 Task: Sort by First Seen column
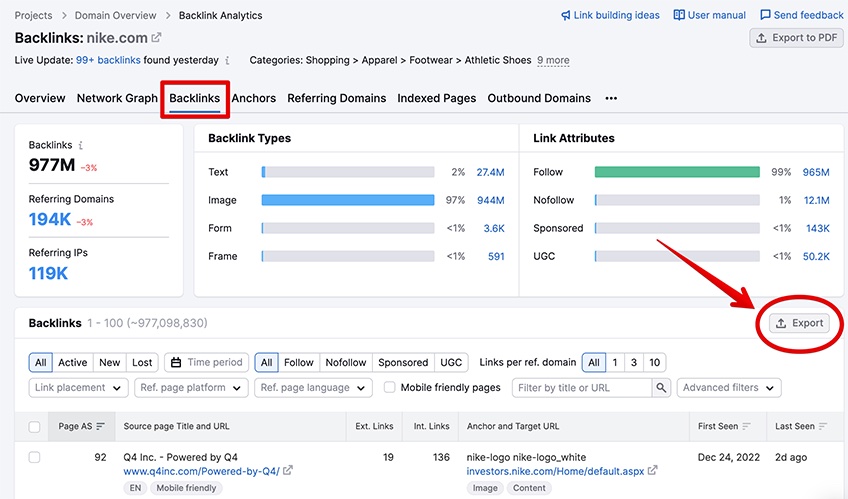tap(724, 427)
